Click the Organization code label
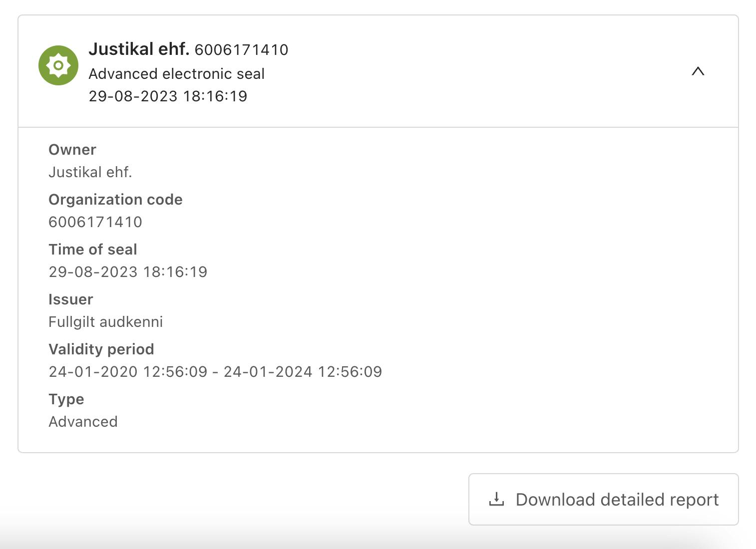The width and height of the screenshot is (756, 549). coord(115,200)
